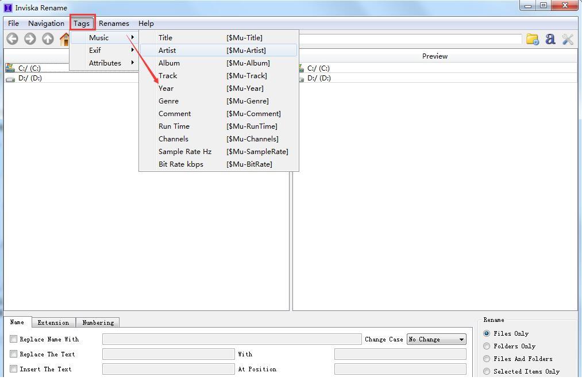Click the Up directory arrow icon
Viewport: 582px width, 392px height.
(x=48, y=39)
